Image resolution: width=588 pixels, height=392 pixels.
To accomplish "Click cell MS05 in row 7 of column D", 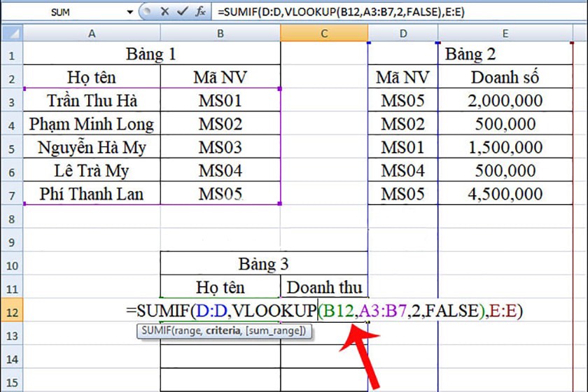I will pos(403,194).
